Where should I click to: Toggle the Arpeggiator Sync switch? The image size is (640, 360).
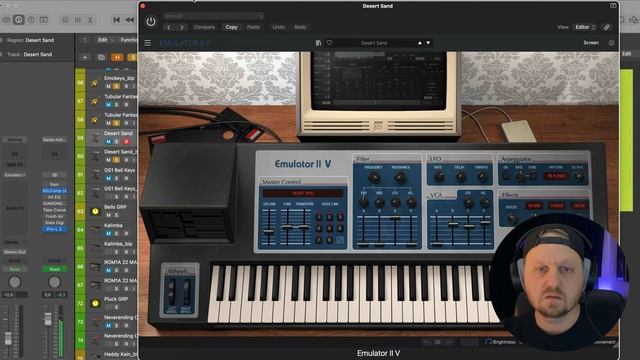click(x=533, y=176)
